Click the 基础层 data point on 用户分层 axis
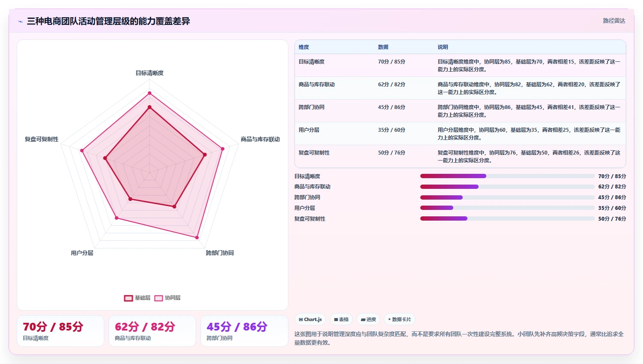 (x=130, y=199)
